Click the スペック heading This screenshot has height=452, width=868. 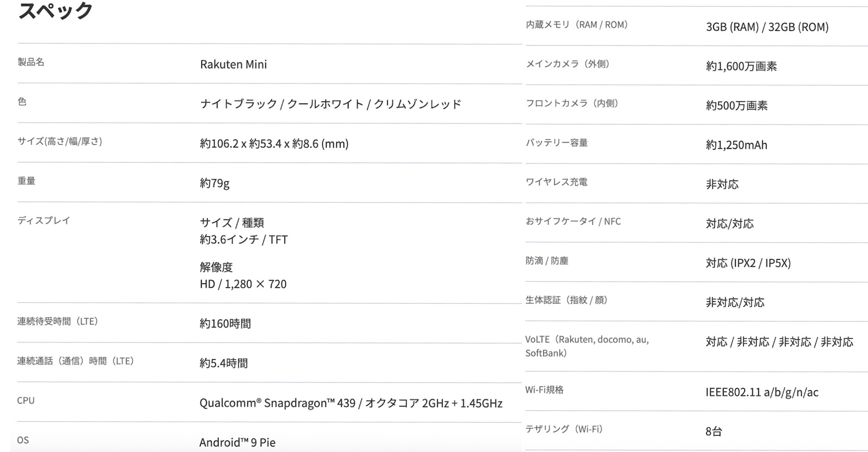pyautogui.click(x=55, y=10)
